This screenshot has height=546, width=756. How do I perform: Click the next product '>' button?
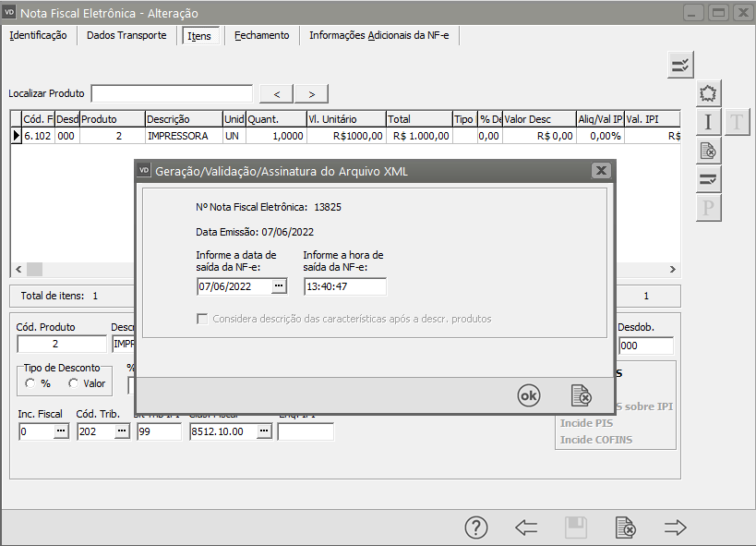tap(311, 93)
